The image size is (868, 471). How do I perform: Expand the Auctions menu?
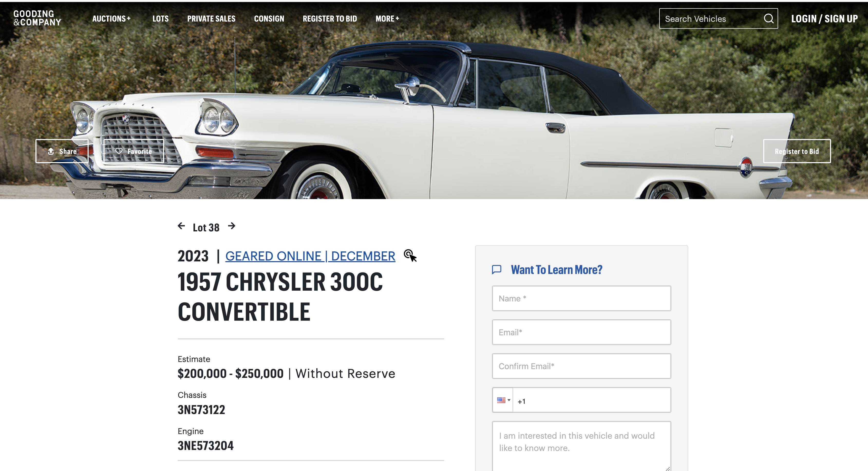(x=111, y=18)
